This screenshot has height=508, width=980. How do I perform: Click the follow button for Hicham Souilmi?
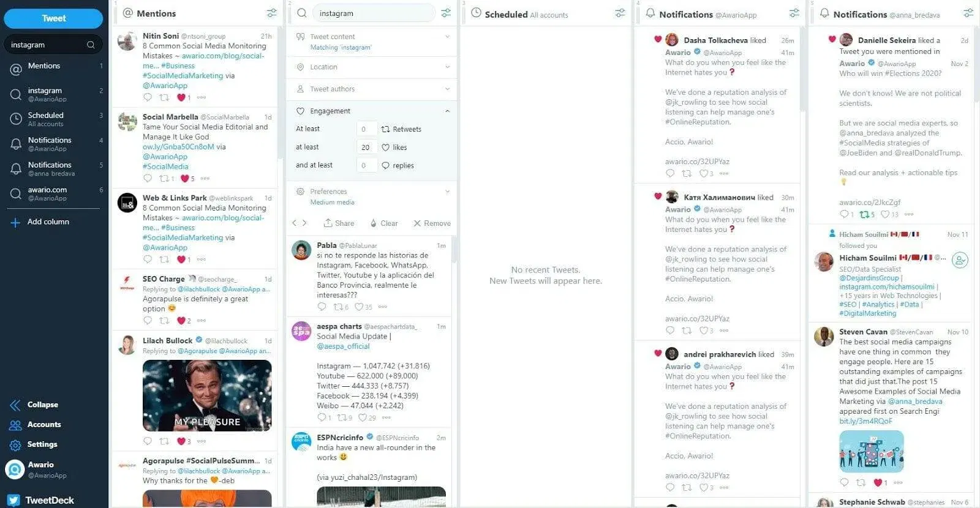pyautogui.click(x=960, y=260)
